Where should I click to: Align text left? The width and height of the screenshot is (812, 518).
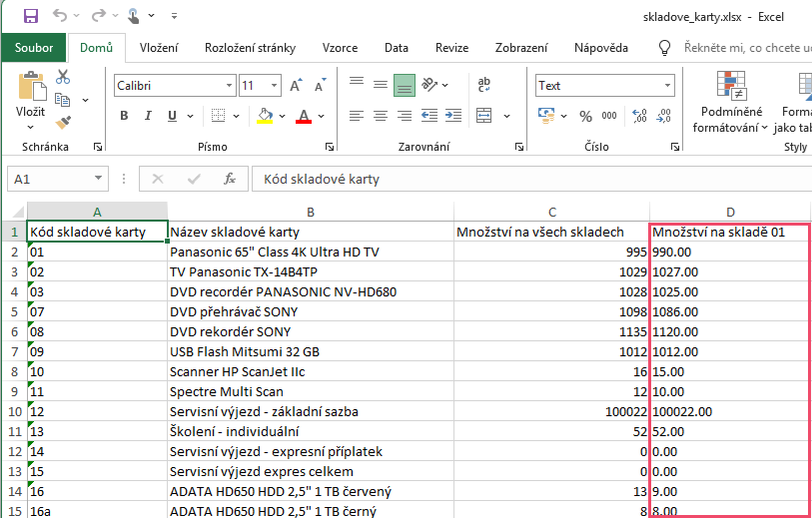[x=357, y=116]
